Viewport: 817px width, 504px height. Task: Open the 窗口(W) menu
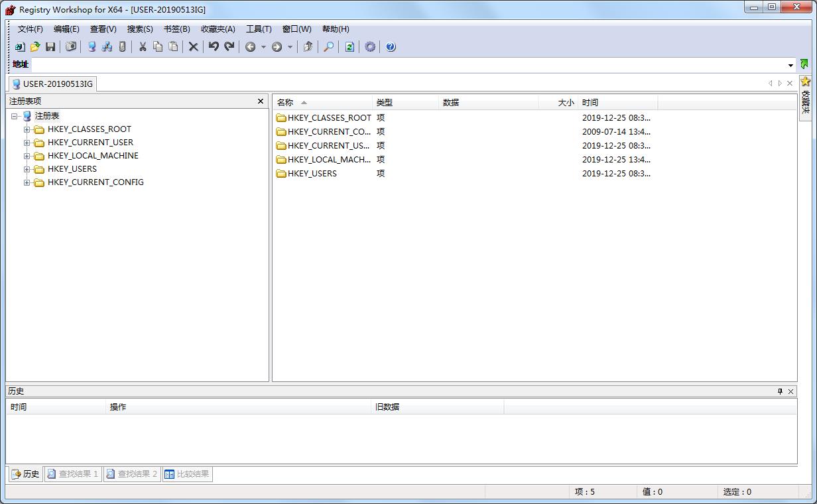(296, 29)
